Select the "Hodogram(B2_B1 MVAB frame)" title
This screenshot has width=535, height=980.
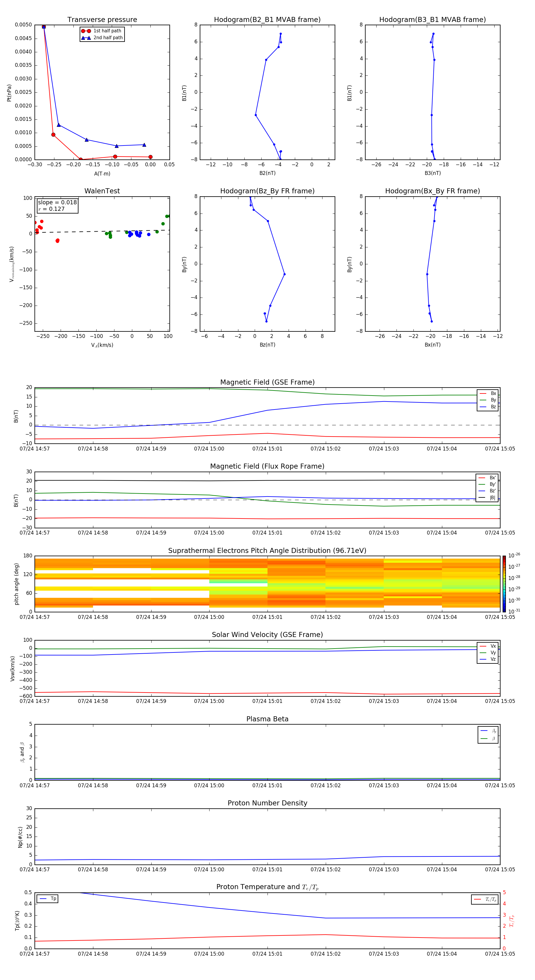pyautogui.click(x=267, y=20)
